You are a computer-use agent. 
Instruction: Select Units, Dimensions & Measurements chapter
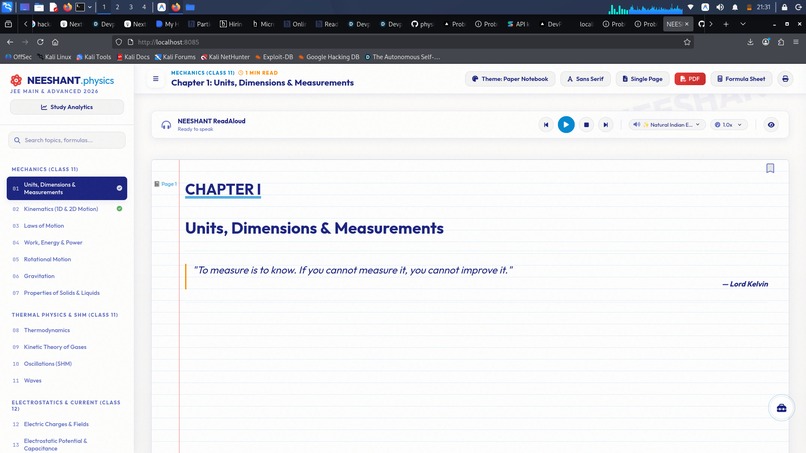67,188
